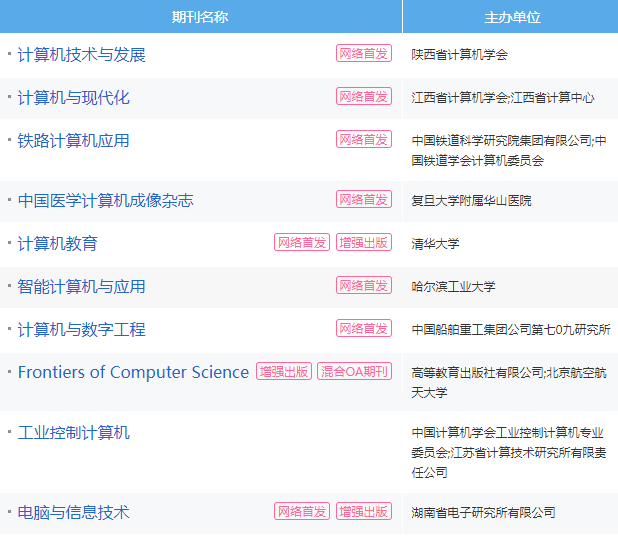The height and width of the screenshot is (537, 618).
Task: Click the 期刊名称 column header
Action: click(201, 17)
